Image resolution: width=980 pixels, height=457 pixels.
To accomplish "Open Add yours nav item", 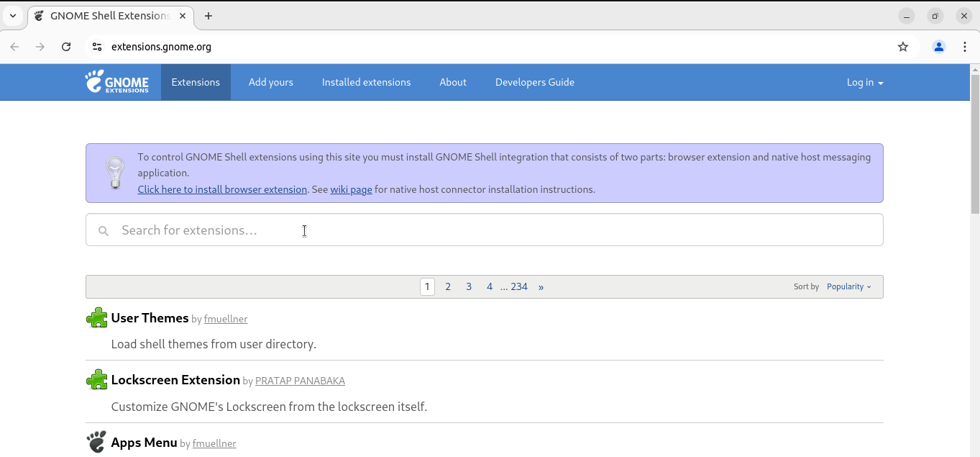I will (271, 82).
